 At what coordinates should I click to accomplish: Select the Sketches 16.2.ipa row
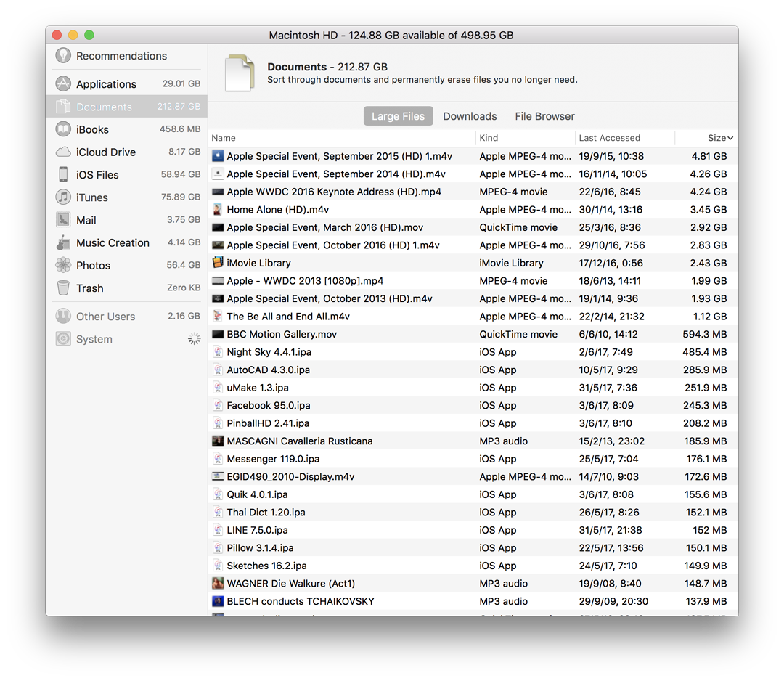pyautogui.click(x=473, y=566)
